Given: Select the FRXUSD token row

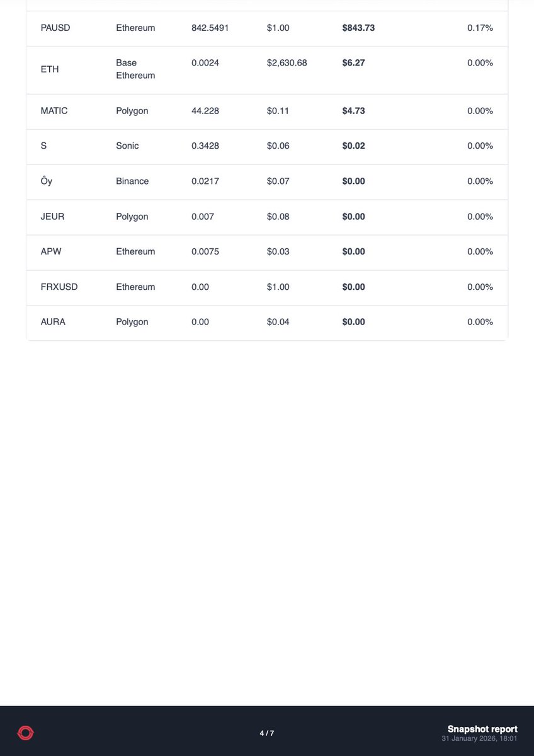Looking at the screenshot, I should (267, 287).
